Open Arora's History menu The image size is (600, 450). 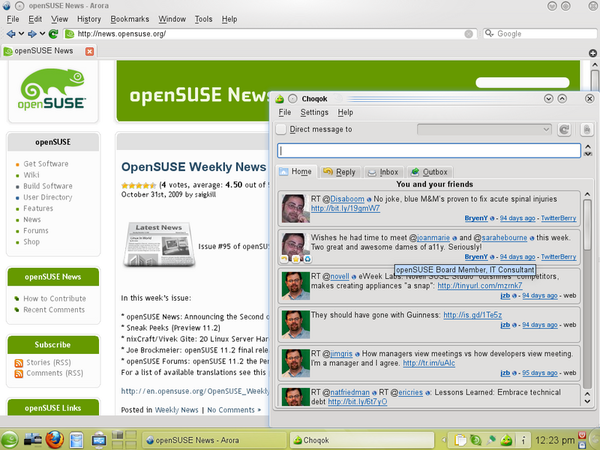tap(89, 19)
